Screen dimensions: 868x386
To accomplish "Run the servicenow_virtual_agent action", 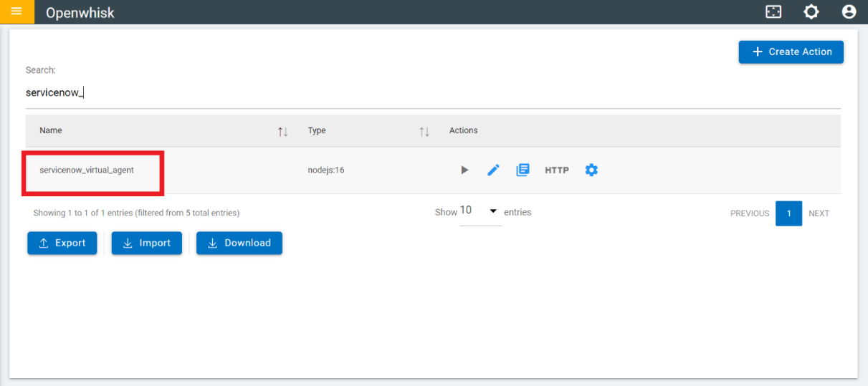I will pos(464,170).
